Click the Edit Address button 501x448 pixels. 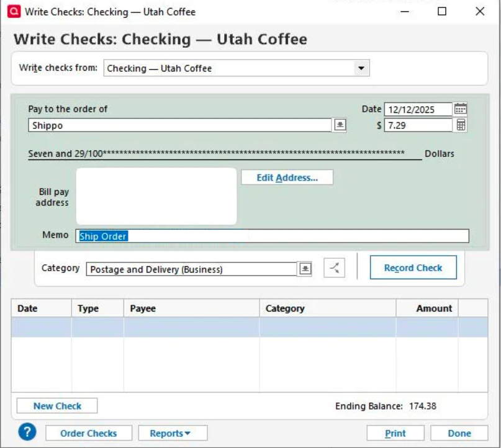pyautogui.click(x=287, y=177)
